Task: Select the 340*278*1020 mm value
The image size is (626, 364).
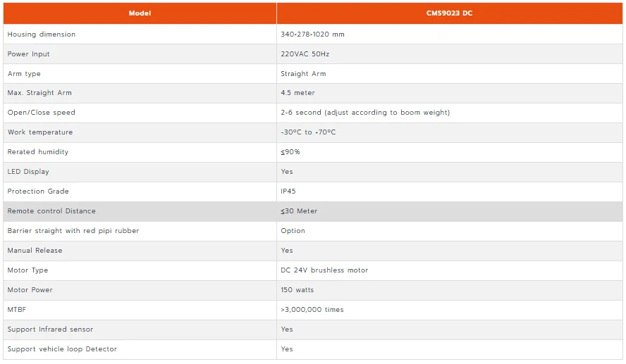Action: tap(312, 34)
